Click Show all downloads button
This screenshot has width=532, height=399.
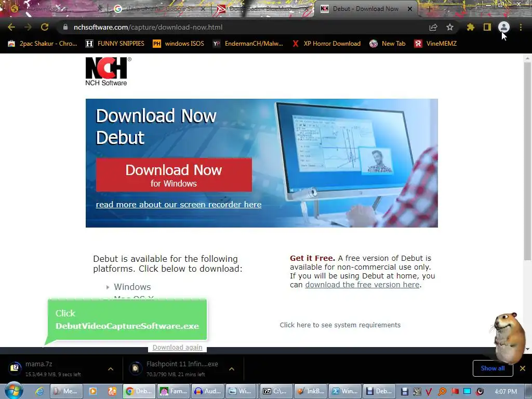tap(493, 368)
